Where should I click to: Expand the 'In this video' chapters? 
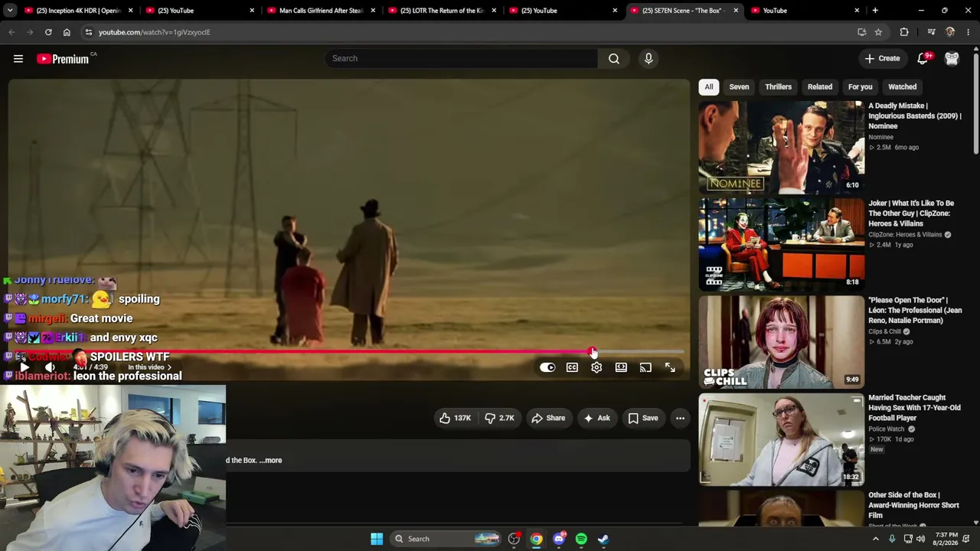[150, 367]
